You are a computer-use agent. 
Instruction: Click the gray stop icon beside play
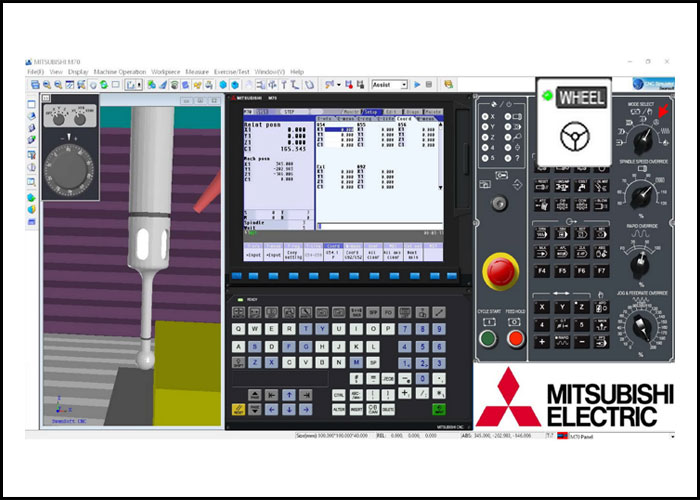pyautogui.click(x=429, y=84)
